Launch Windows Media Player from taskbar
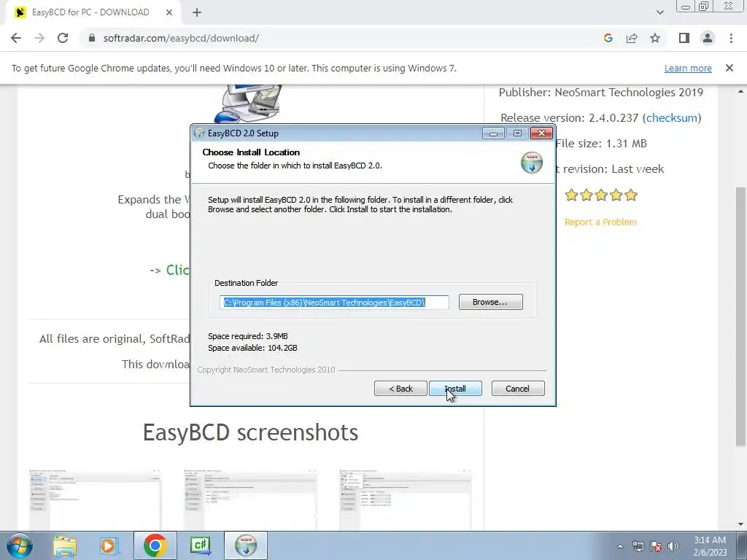 [108, 545]
